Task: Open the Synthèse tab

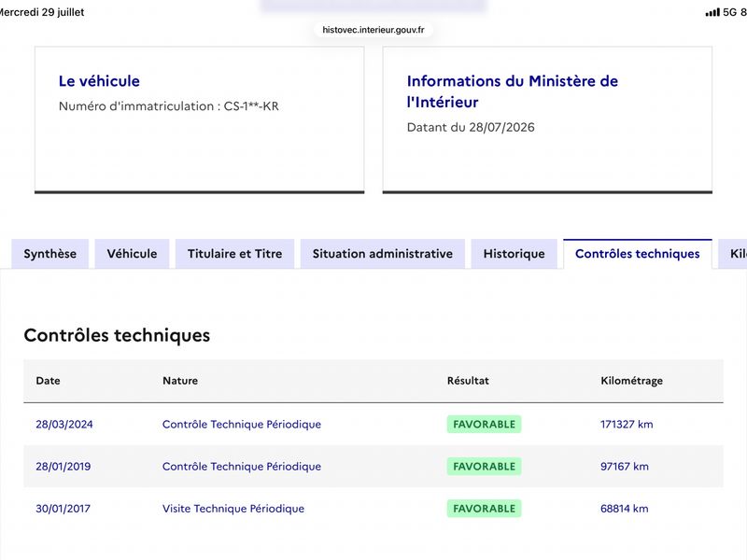Action: [x=50, y=254]
